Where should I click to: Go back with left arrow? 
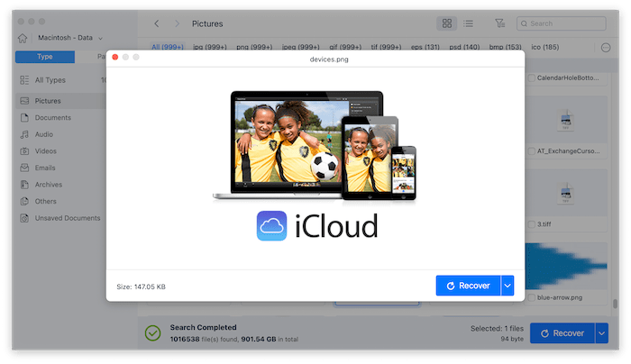pos(157,23)
